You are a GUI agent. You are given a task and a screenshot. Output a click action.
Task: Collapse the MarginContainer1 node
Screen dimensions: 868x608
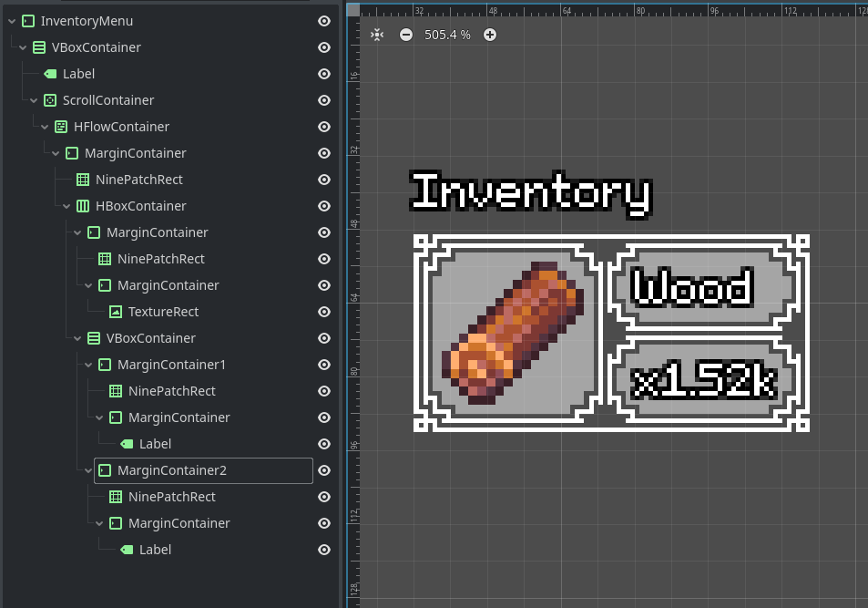[88, 365]
